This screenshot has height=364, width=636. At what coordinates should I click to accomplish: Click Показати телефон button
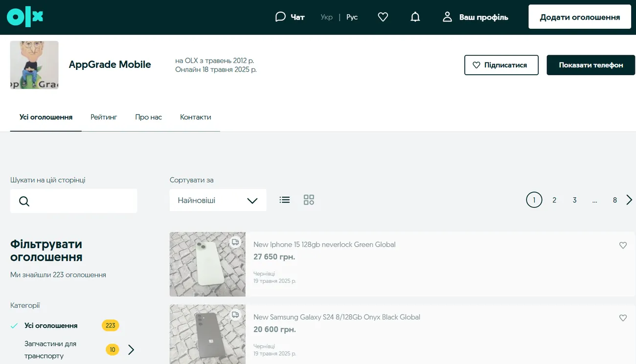[x=591, y=65]
